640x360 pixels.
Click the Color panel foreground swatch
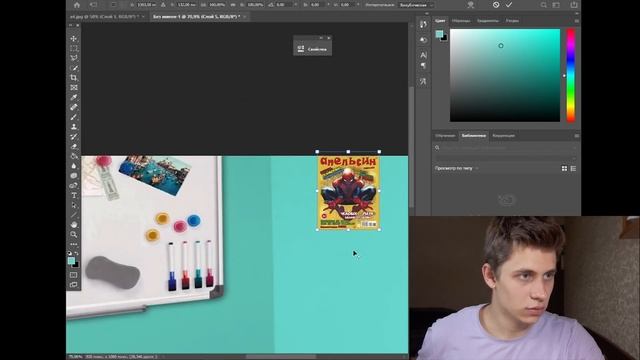(439, 34)
